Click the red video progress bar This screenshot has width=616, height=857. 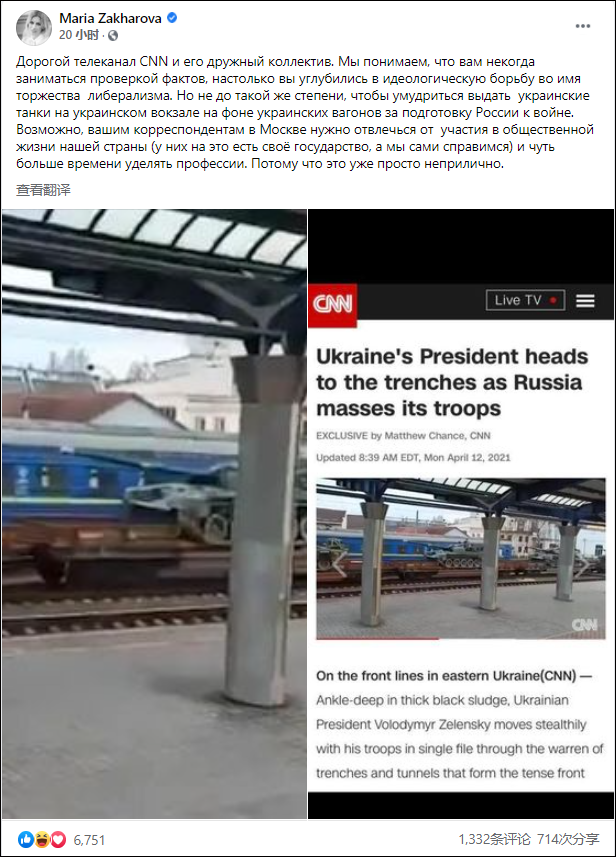coord(377,638)
